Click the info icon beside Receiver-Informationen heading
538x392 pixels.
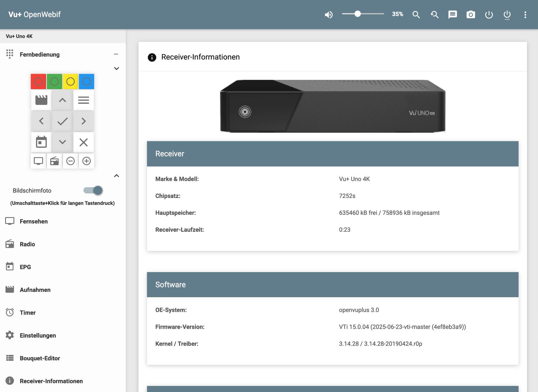point(152,57)
